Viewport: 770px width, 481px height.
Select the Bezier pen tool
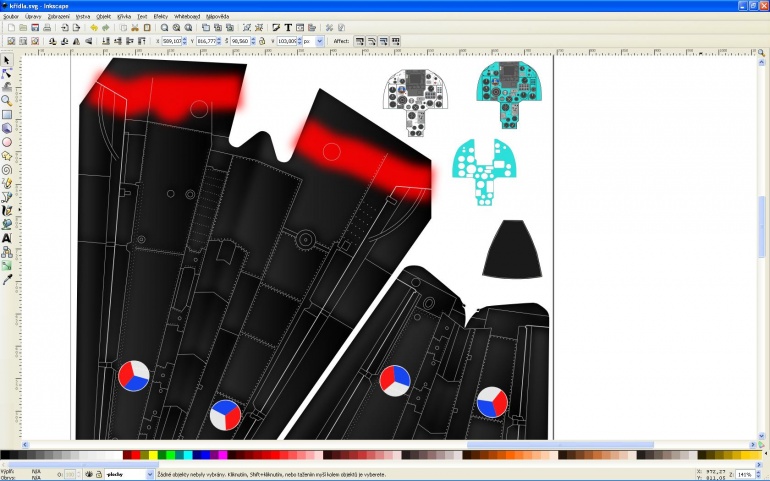point(7,197)
